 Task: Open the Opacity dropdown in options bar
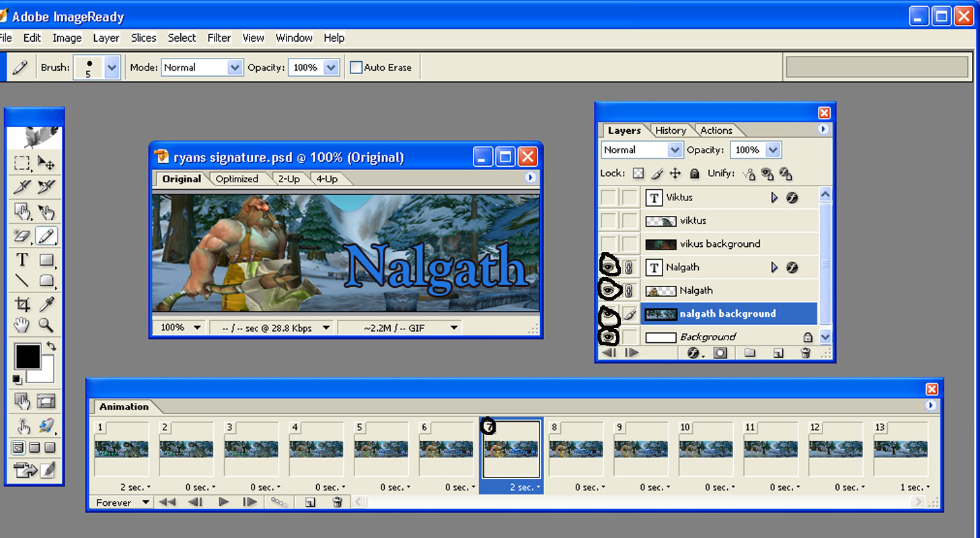click(331, 67)
